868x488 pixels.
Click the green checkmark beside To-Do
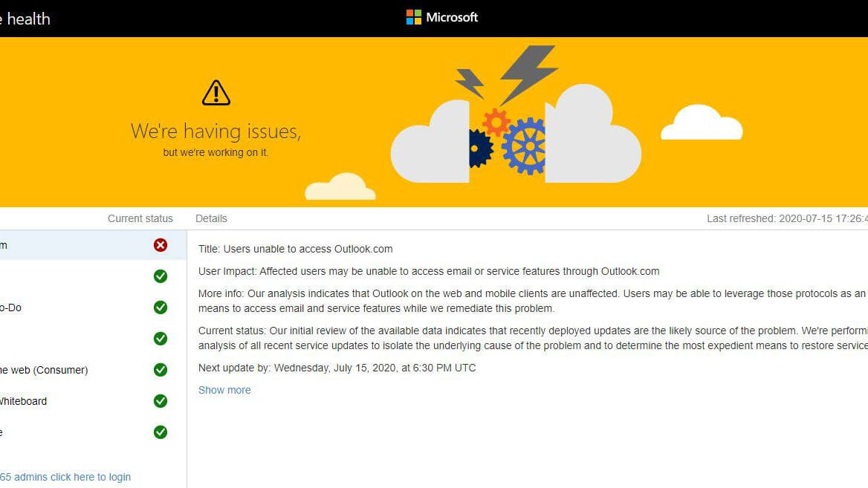161,308
